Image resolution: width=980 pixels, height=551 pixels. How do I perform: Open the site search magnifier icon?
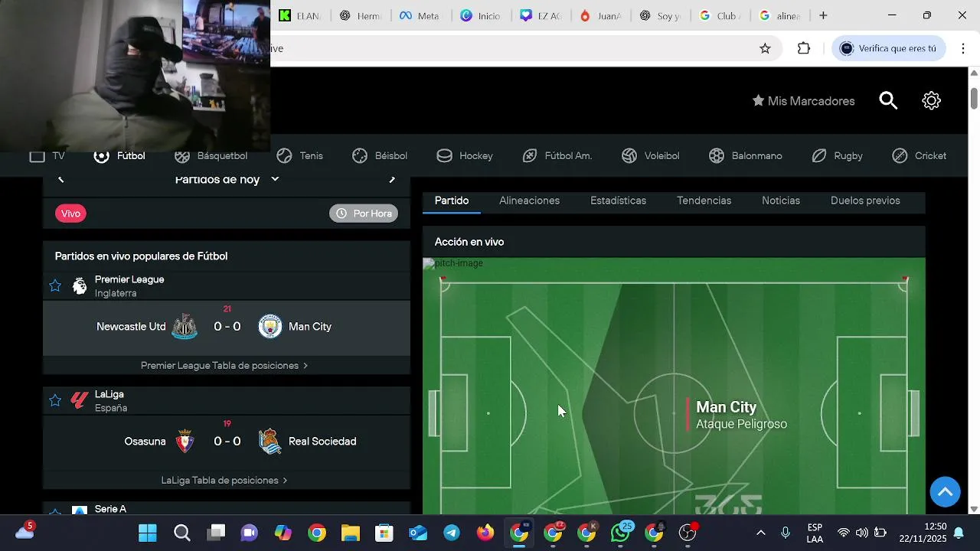(888, 101)
